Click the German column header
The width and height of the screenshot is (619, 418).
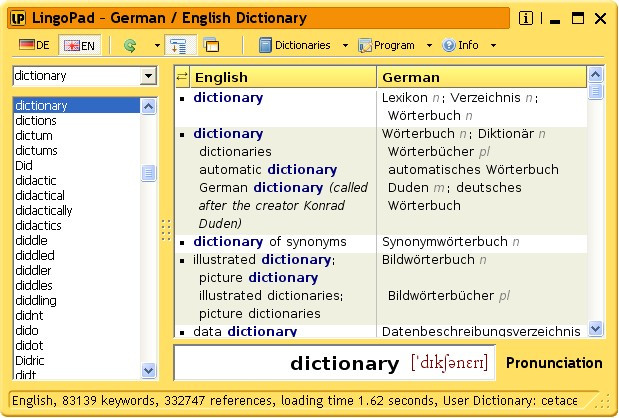tap(481, 77)
